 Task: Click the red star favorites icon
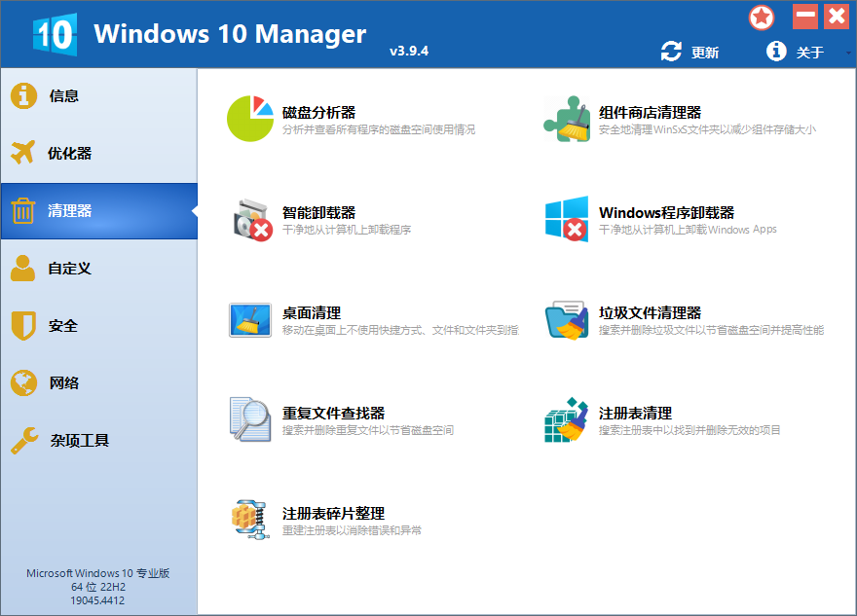(x=762, y=17)
